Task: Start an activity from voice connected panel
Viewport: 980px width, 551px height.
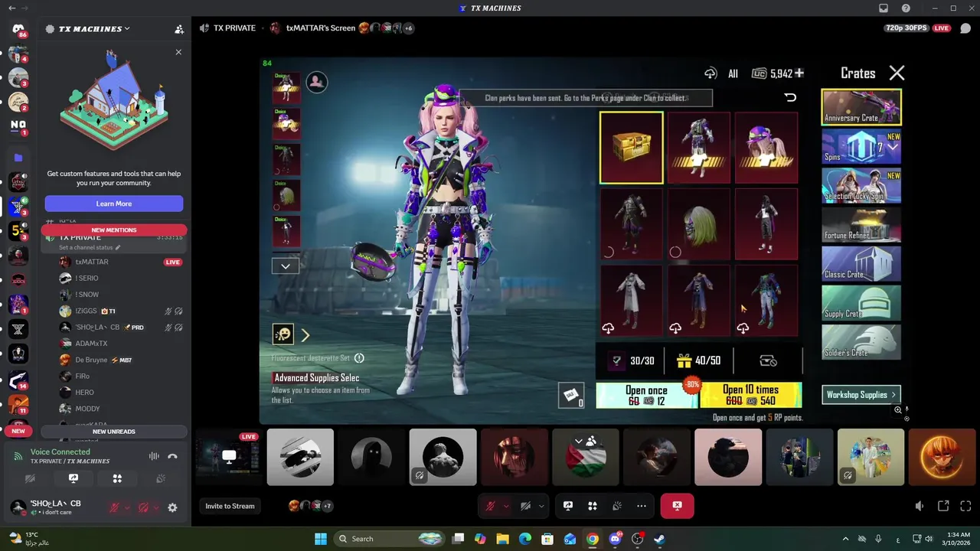Action: pos(117,478)
